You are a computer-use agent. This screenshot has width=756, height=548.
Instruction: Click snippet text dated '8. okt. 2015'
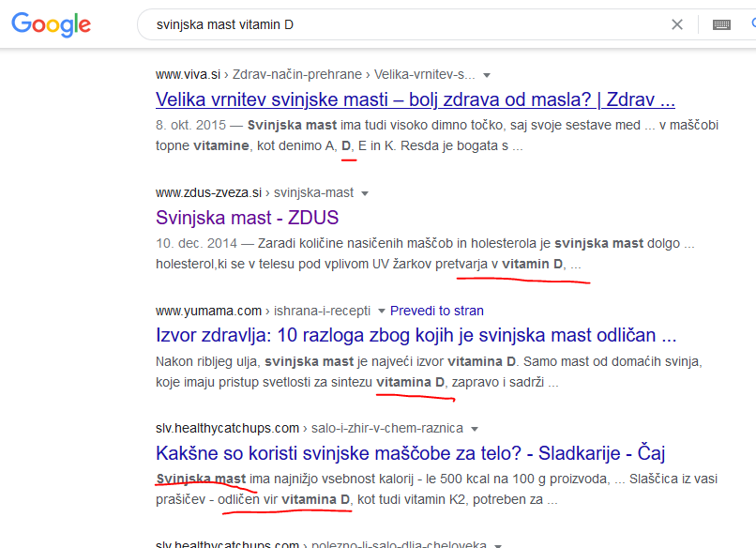(437, 135)
